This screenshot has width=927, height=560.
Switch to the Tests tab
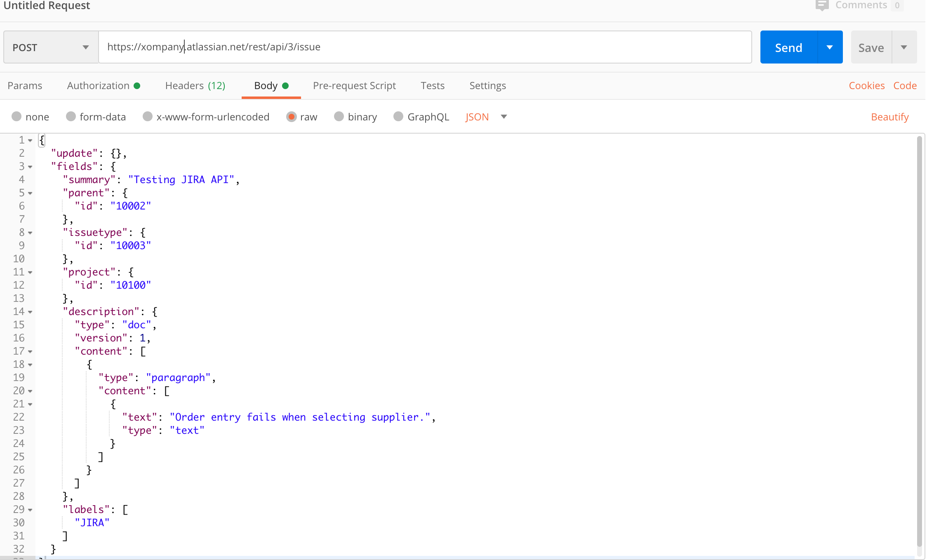pos(432,85)
